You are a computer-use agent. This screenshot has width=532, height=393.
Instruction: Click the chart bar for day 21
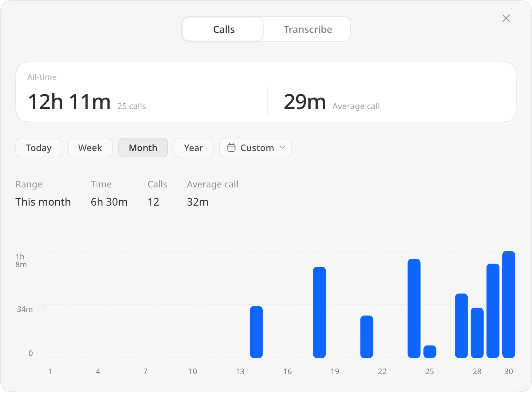367,337
